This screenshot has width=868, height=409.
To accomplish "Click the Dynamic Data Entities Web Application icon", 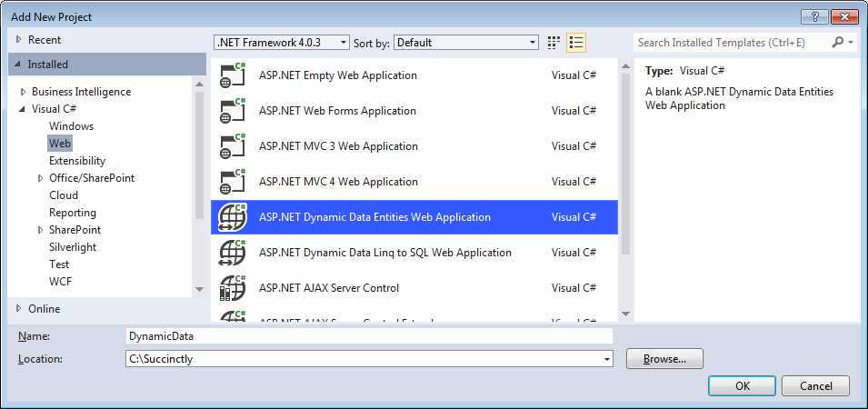I will (233, 217).
